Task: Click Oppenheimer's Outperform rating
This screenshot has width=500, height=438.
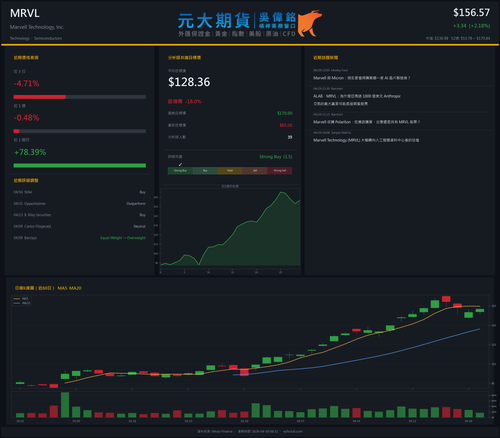Action: point(136,204)
